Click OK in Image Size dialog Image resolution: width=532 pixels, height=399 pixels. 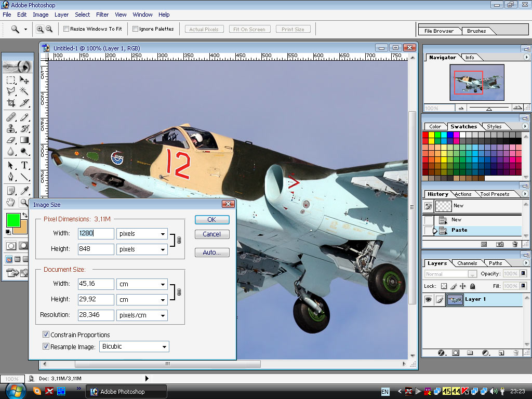coord(212,220)
